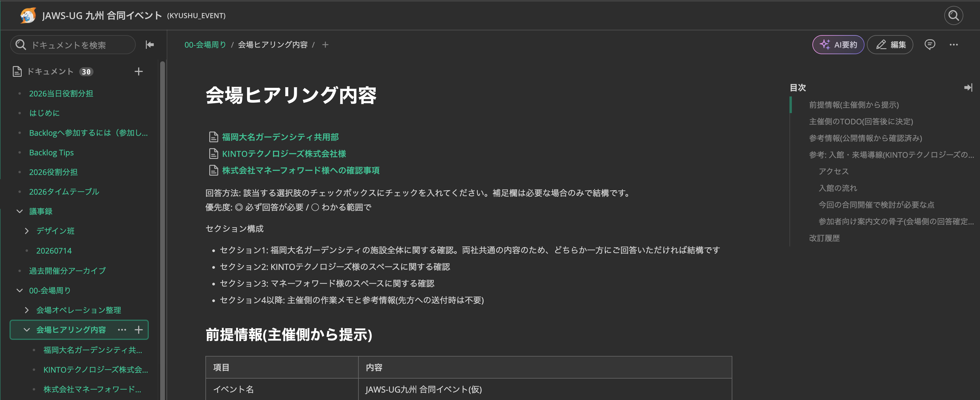Click the 会場ヒアリング内容 breadcrumb text
980x400 pixels.
(273, 45)
